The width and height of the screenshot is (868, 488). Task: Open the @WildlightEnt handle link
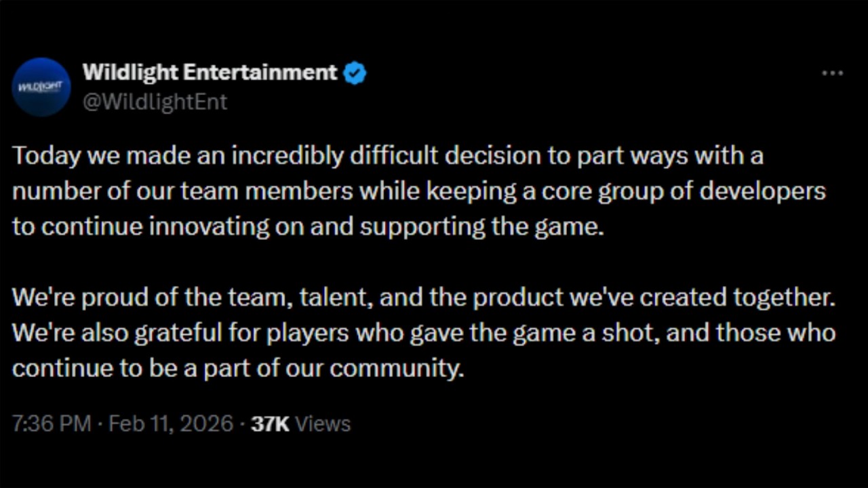(155, 102)
